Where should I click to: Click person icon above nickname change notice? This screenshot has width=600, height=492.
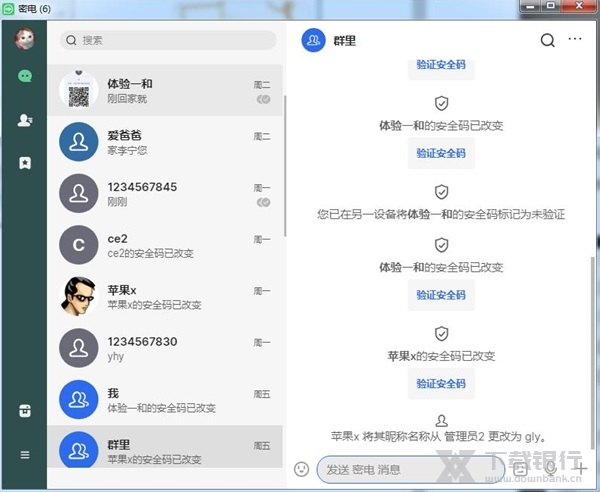click(442, 421)
